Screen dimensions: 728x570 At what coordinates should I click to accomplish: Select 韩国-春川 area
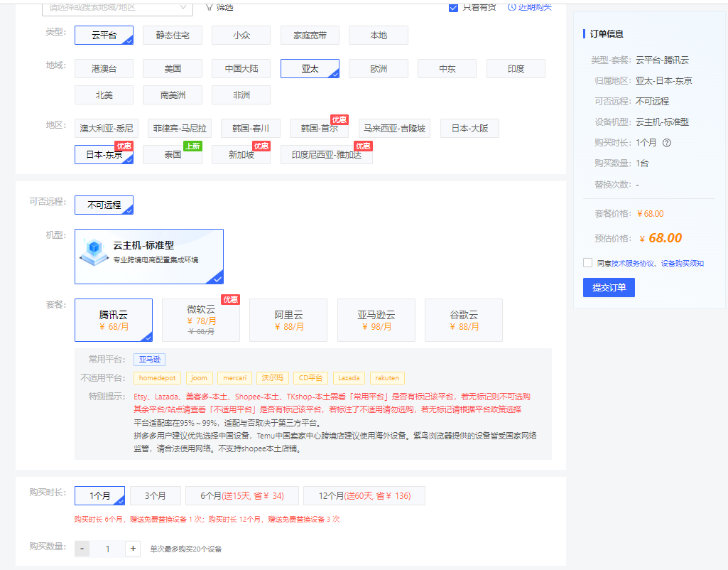[x=251, y=129]
